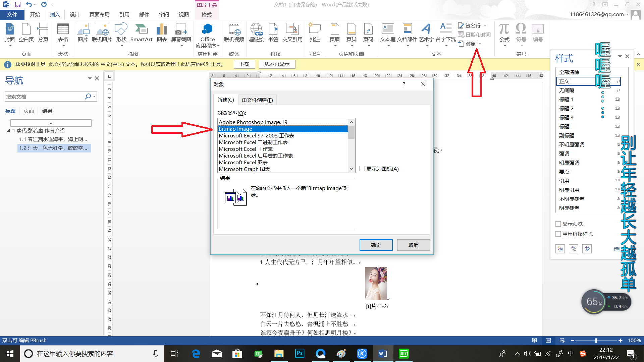Open the 页面布局 ribbon tab
This screenshot has height=362, width=644.
tap(99, 14)
